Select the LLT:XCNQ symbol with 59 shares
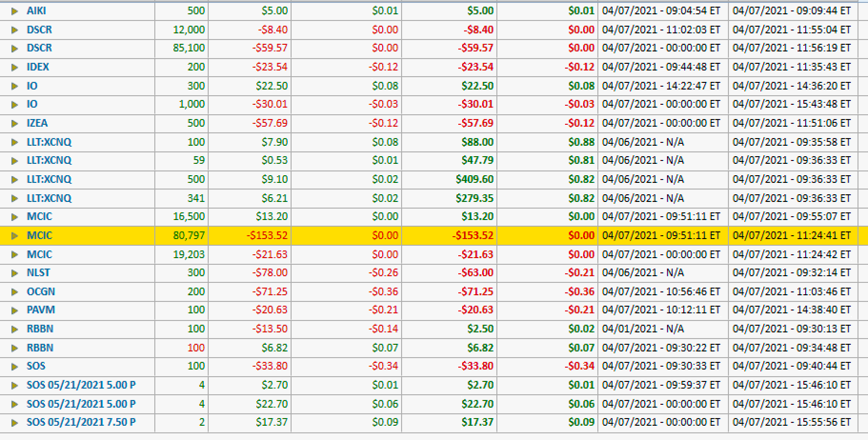The image size is (868, 440). (49, 160)
